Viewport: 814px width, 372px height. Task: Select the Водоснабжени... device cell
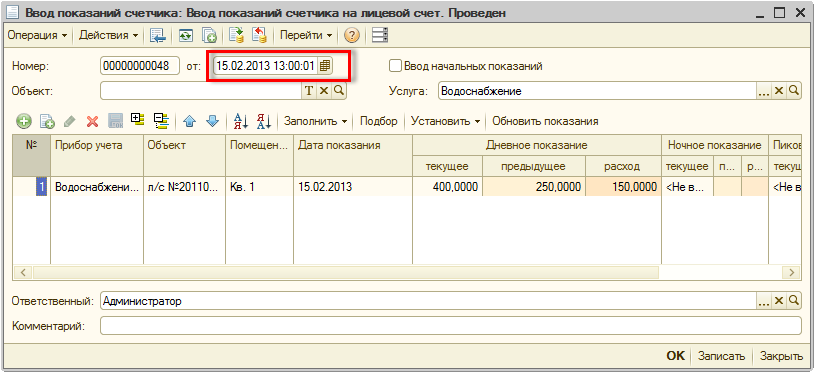point(97,187)
